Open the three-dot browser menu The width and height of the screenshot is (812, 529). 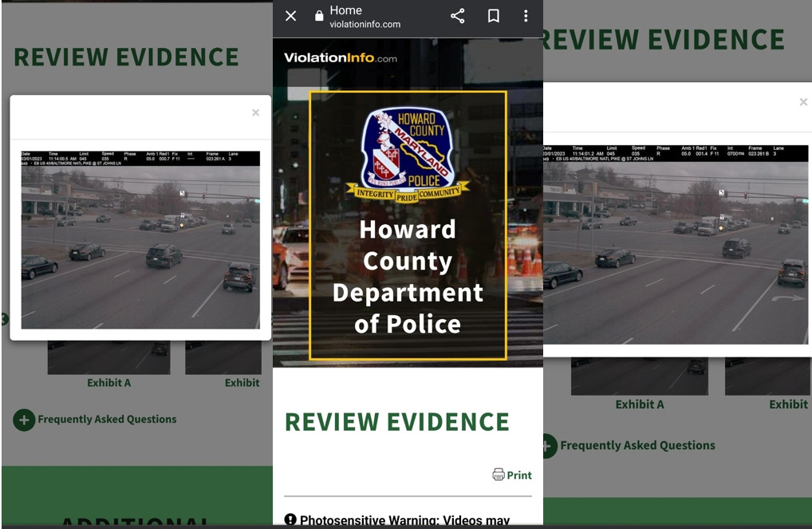point(526,16)
